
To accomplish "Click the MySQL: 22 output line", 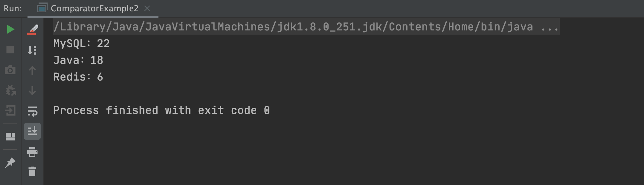I will coord(81,44).
